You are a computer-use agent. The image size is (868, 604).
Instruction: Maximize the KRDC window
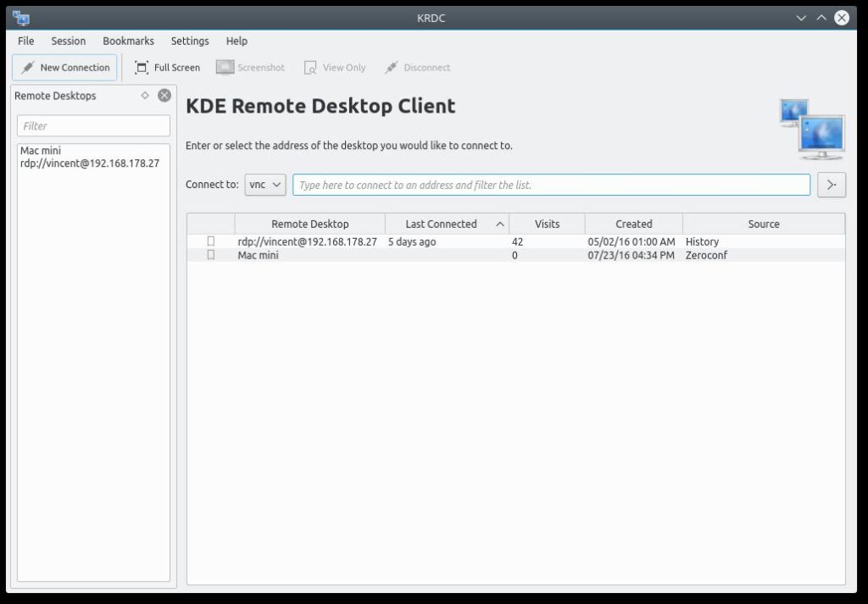[x=821, y=19]
